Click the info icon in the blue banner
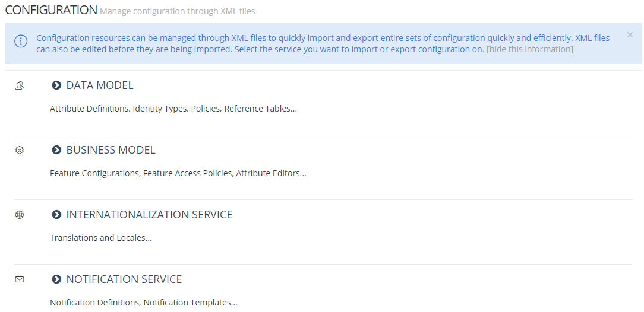The width and height of the screenshot is (644, 312). point(21,42)
